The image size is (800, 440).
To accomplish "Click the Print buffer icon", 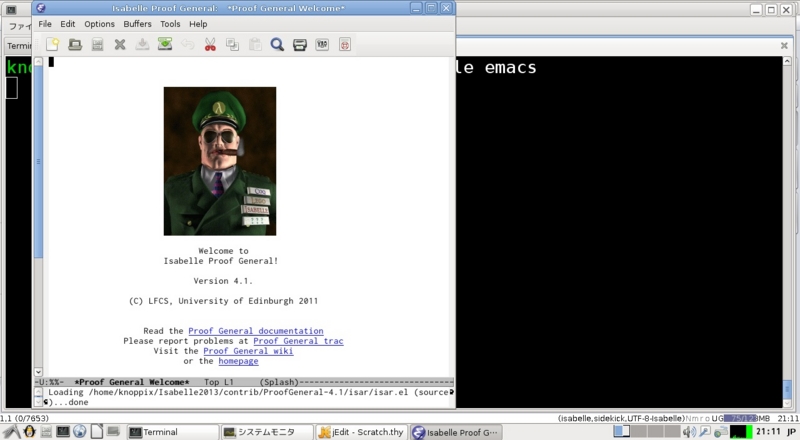I will (x=300, y=45).
